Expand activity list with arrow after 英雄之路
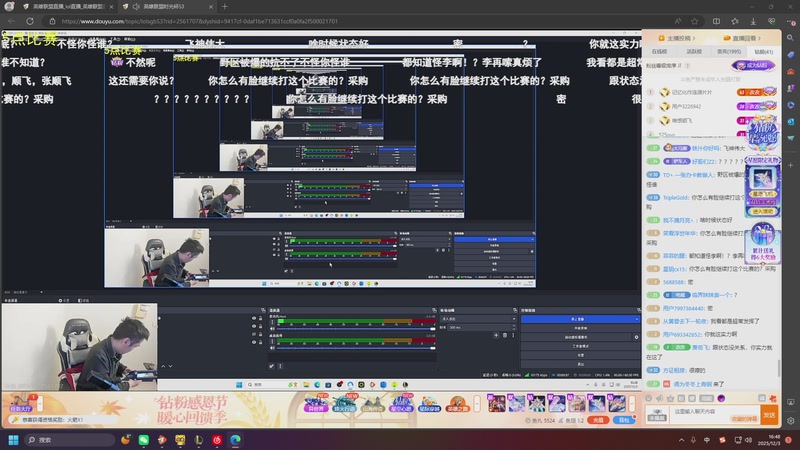 click(x=477, y=404)
